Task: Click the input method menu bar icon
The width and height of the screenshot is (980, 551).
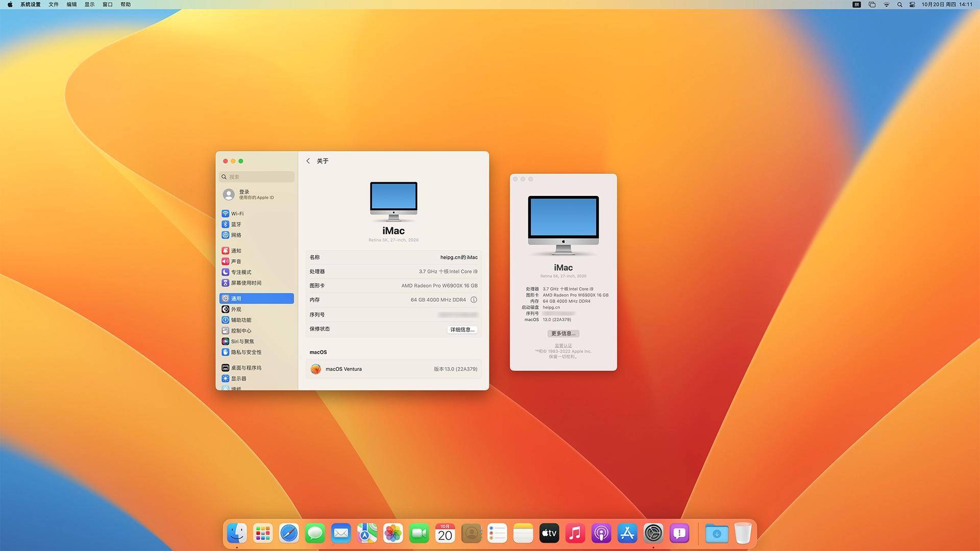Action: [857, 5]
